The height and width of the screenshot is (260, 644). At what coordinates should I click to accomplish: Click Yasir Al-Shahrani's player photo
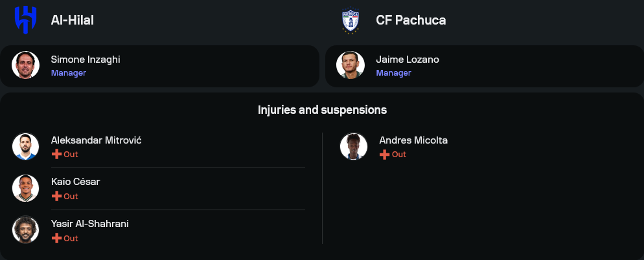(x=26, y=230)
